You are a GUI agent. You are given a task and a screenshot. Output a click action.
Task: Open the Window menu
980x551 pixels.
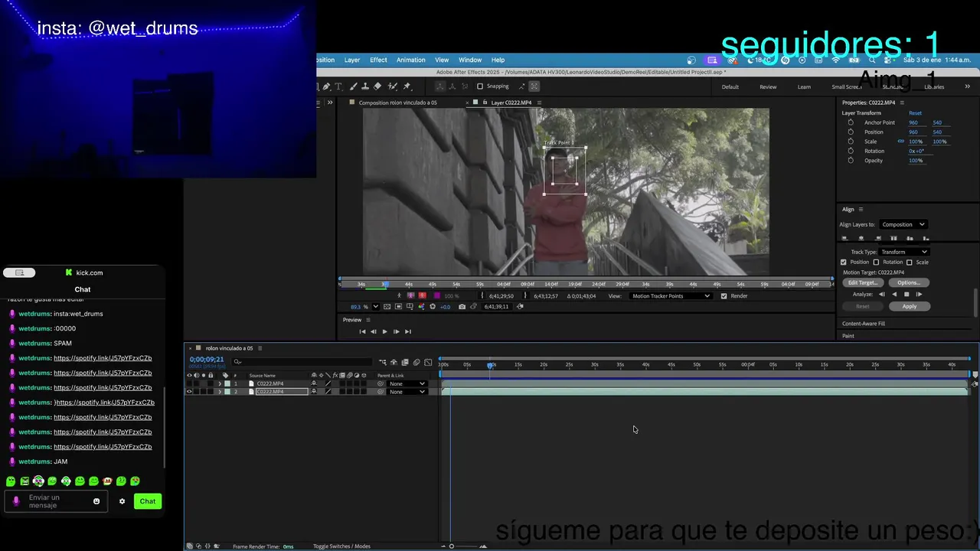[470, 60]
